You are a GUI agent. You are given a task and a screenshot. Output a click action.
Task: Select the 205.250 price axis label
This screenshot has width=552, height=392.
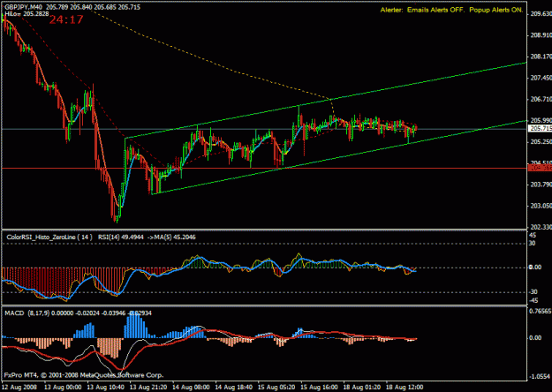(541, 141)
